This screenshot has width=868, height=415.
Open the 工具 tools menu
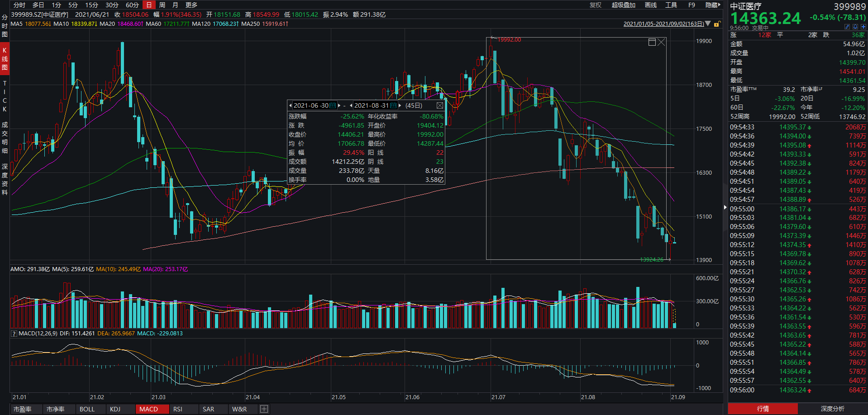(671, 5)
